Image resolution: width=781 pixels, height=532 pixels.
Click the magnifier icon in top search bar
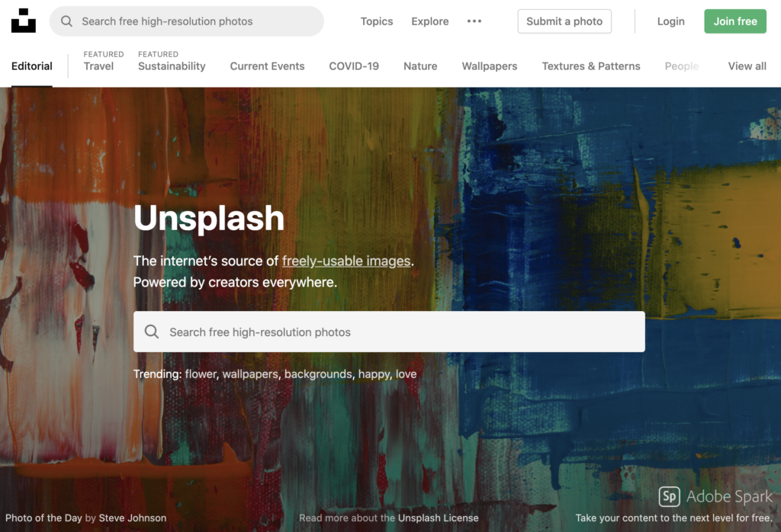[67, 21]
